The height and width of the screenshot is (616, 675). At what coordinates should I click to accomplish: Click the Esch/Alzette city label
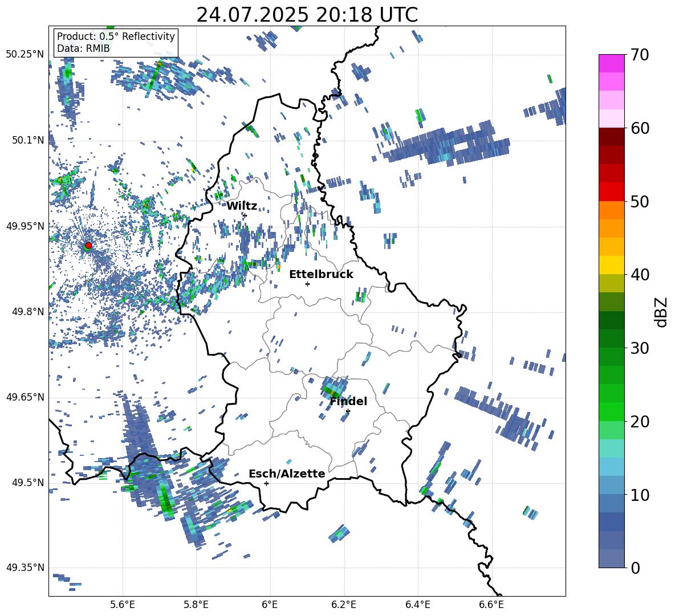[287, 474]
